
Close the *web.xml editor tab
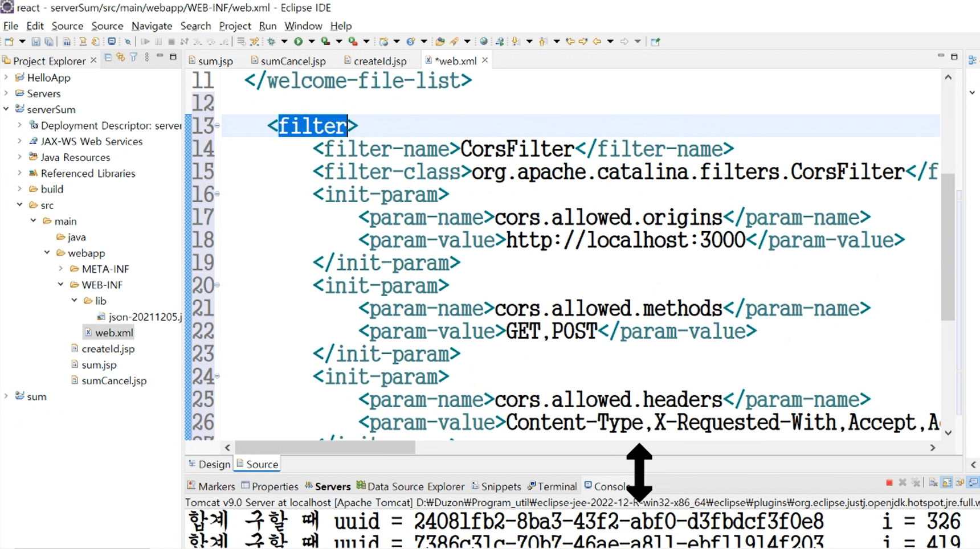click(485, 60)
